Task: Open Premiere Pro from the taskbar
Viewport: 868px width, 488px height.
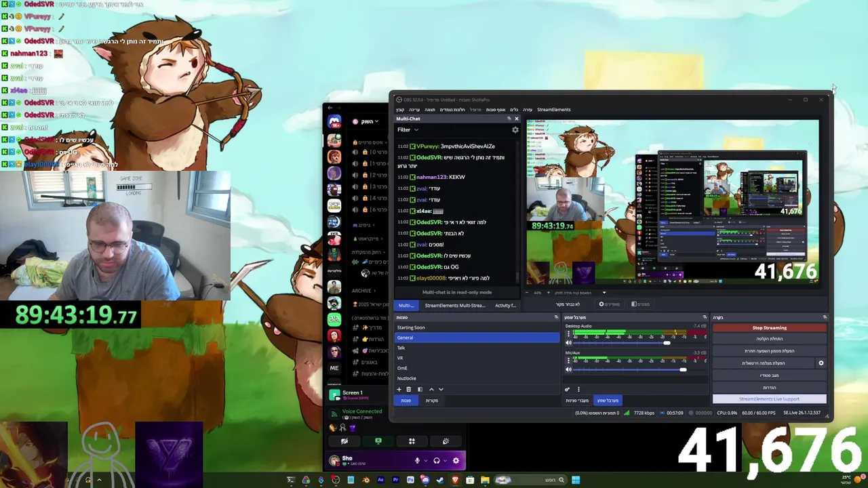Action: pyautogui.click(x=395, y=480)
